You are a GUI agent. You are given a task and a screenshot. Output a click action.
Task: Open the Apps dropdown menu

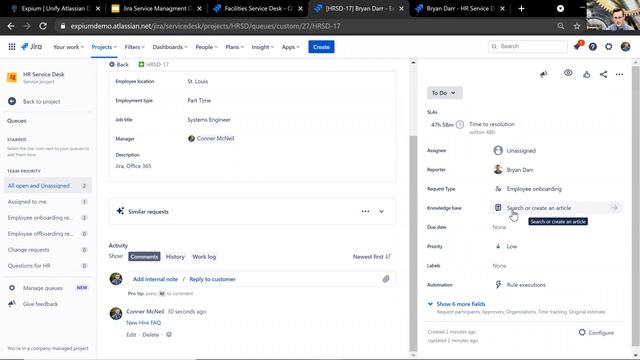(290, 47)
